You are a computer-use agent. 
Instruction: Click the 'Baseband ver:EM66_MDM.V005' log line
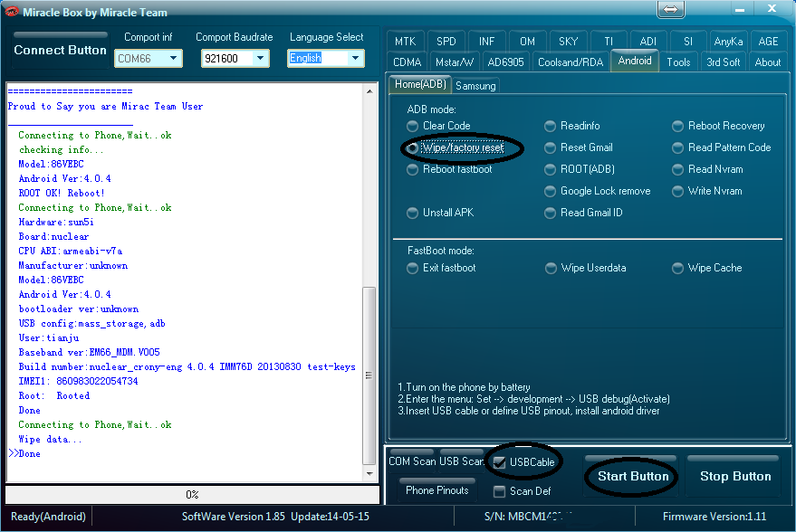tap(90, 352)
